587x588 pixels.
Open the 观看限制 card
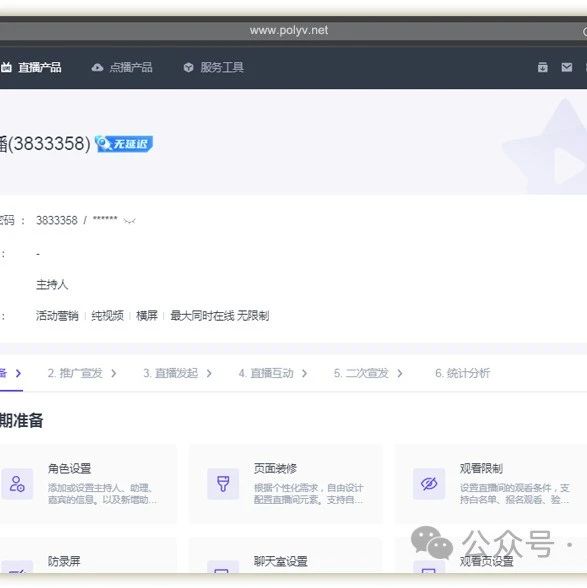491,483
